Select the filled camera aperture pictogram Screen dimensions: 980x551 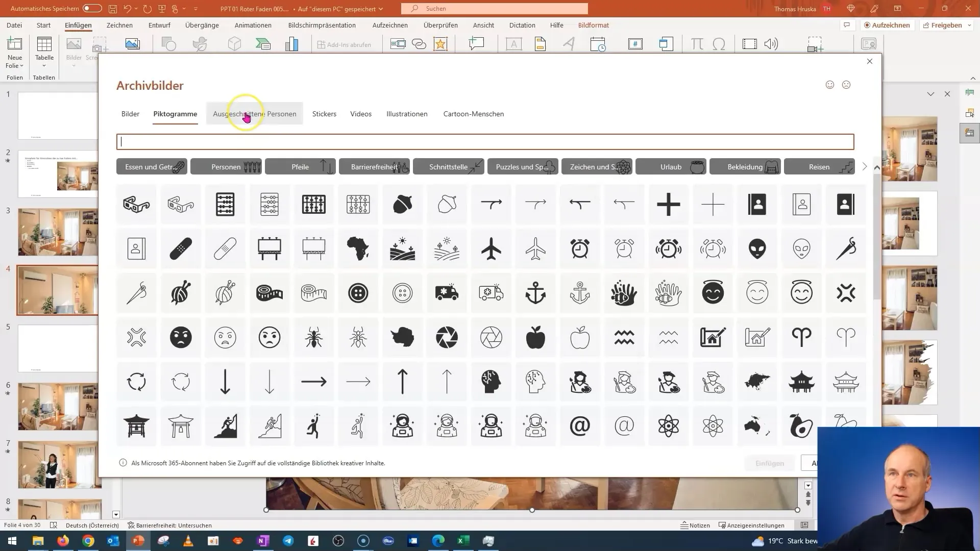[447, 337]
